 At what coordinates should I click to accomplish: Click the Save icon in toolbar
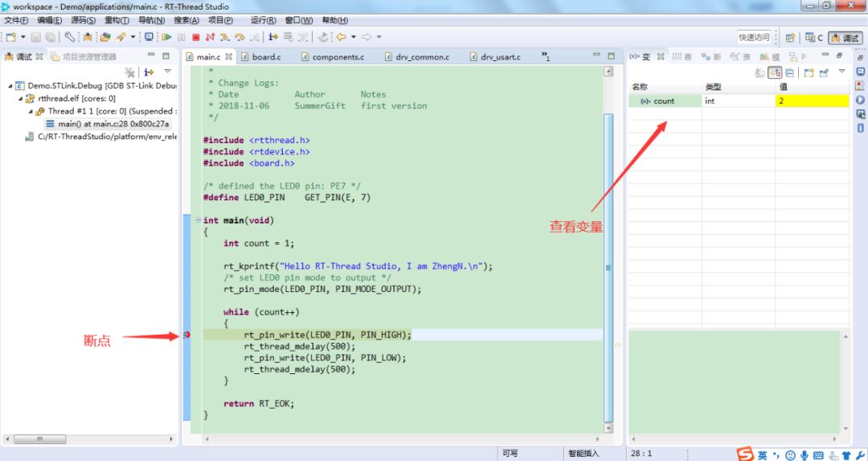[36, 37]
